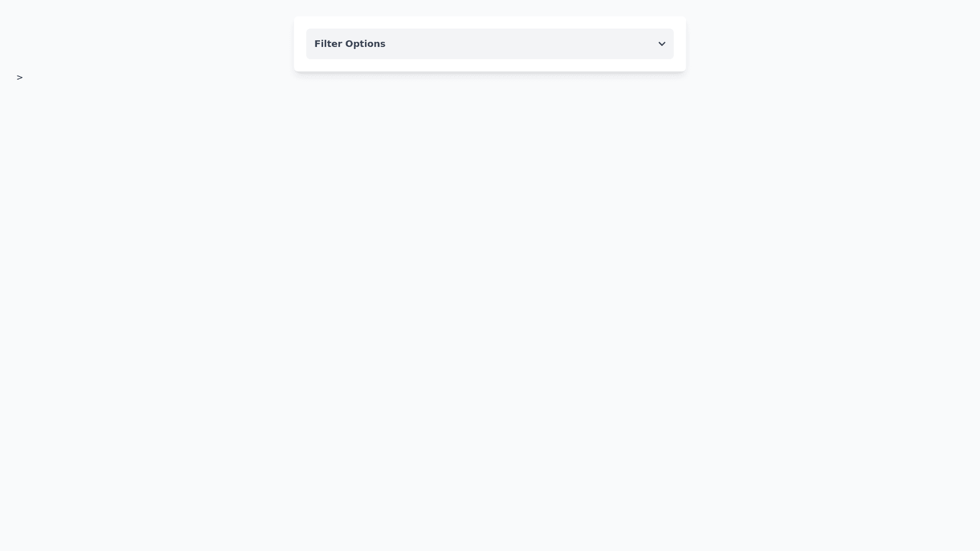Click the ">" arrow at left edge

click(x=19, y=78)
